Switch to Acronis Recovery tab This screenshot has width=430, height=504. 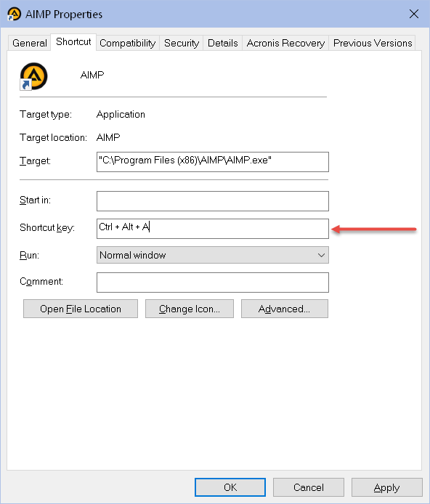tap(285, 43)
